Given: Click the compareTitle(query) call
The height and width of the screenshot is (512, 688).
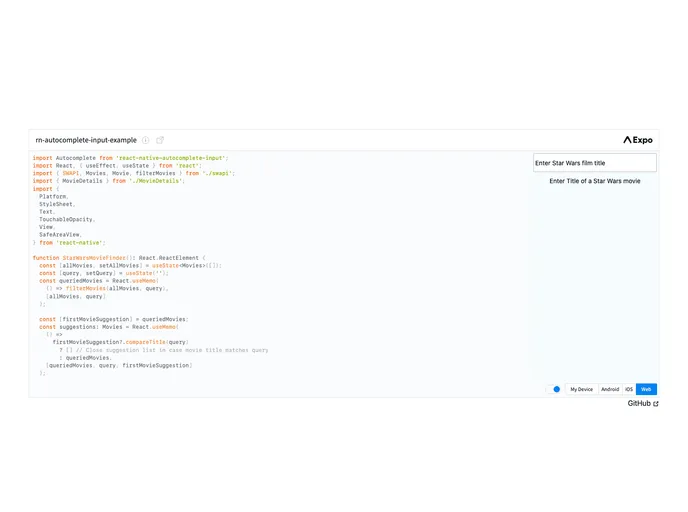Looking at the screenshot, I should [x=157, y=342].
